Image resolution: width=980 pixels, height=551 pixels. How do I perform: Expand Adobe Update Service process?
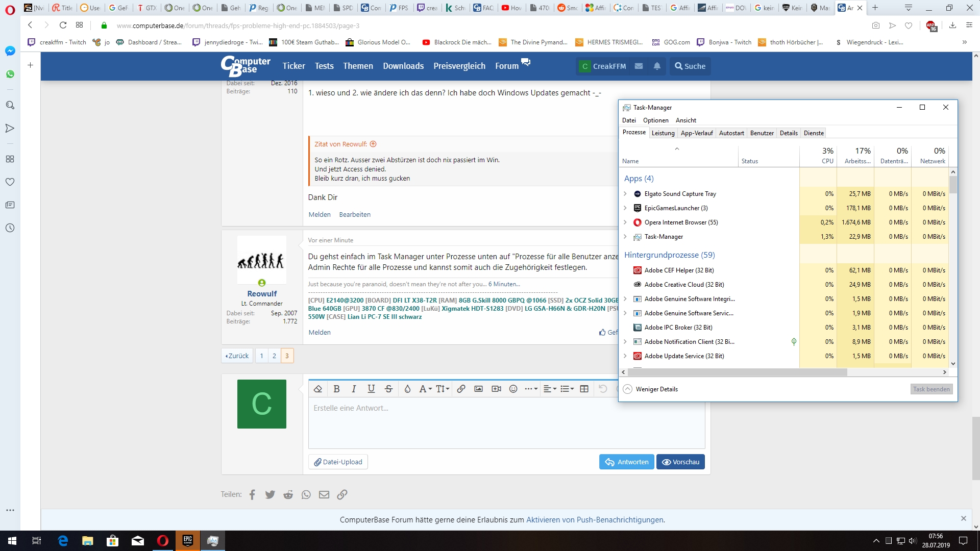point(625,356)
